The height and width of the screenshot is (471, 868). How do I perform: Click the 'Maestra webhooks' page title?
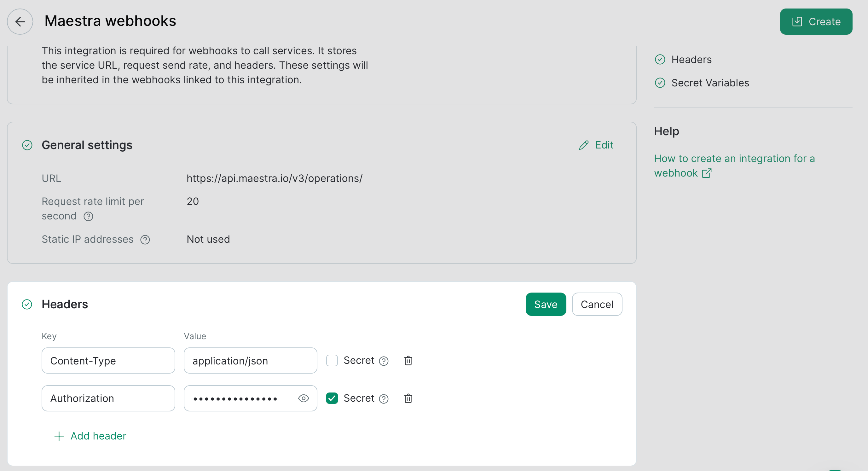click(110, 21)
